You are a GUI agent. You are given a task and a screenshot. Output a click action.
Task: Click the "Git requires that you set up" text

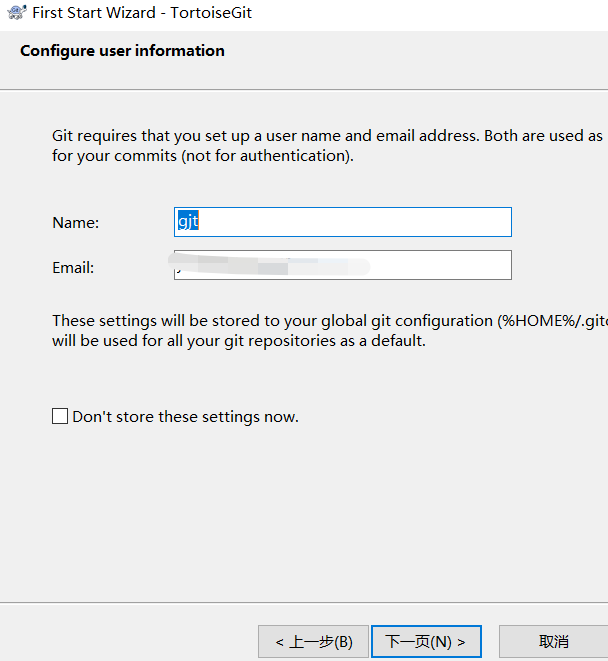pos(327,146)
